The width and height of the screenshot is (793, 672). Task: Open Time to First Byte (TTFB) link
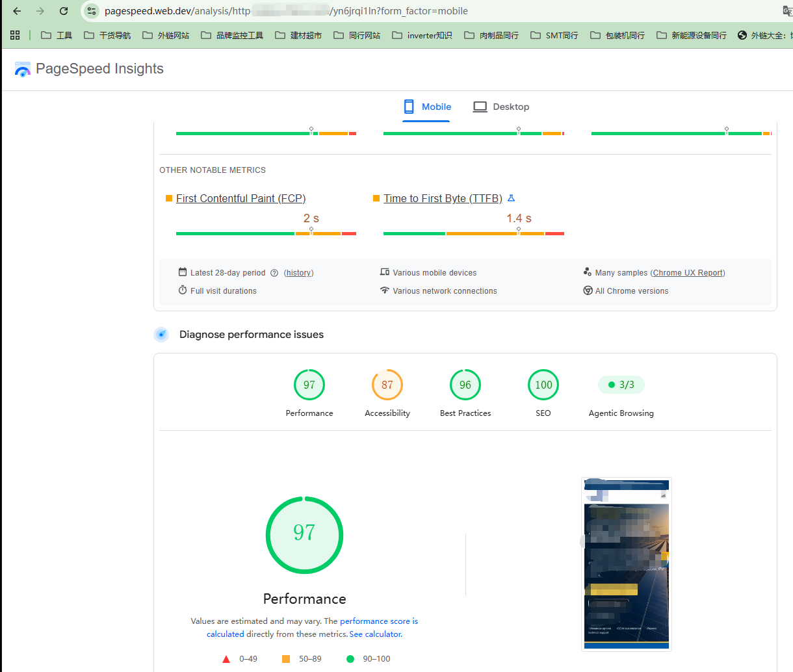click(x=443, y=198)
